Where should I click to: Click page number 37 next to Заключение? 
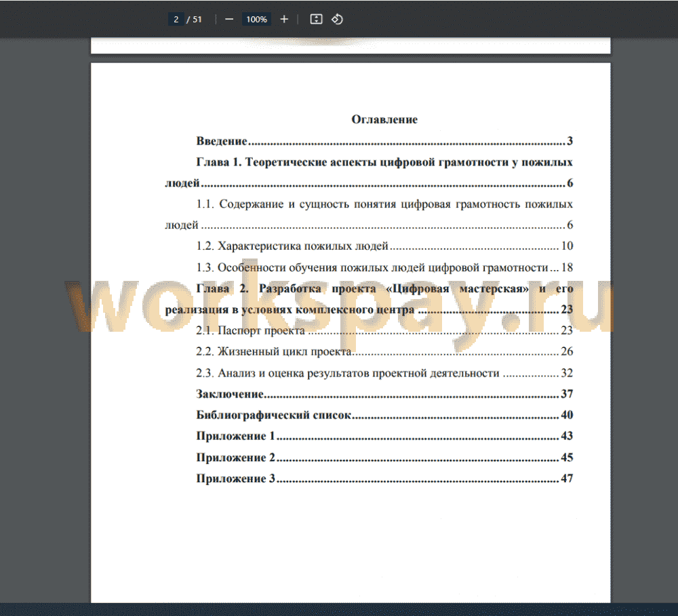(567, 394)
